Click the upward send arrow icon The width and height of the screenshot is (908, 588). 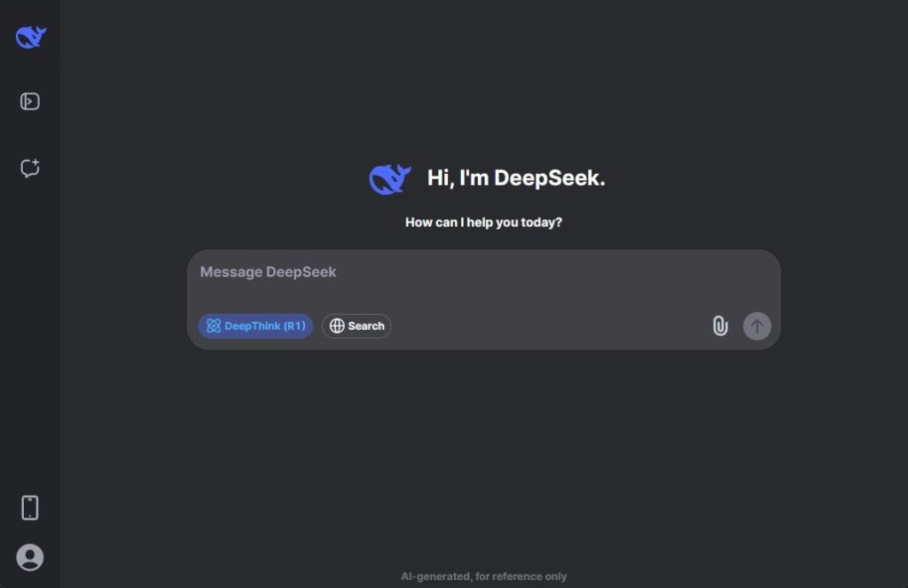pyautogui.click(x=756, y=325)
